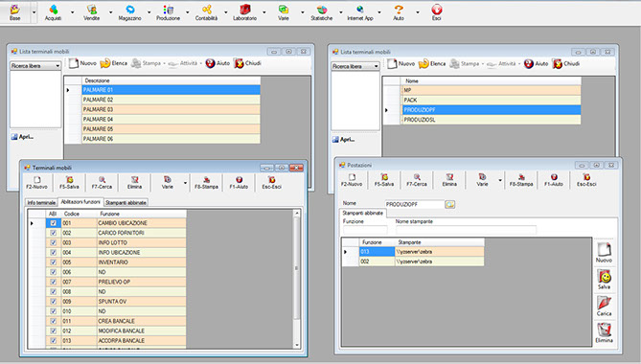Click the Salva smiley icon beside printers grid

click(605, 280)
